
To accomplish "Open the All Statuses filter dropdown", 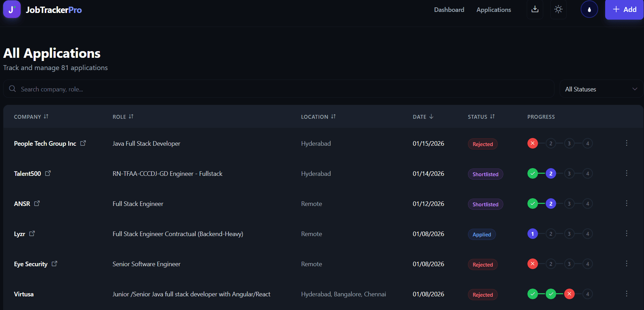I will pyautogui.click(x=601, y=89).
